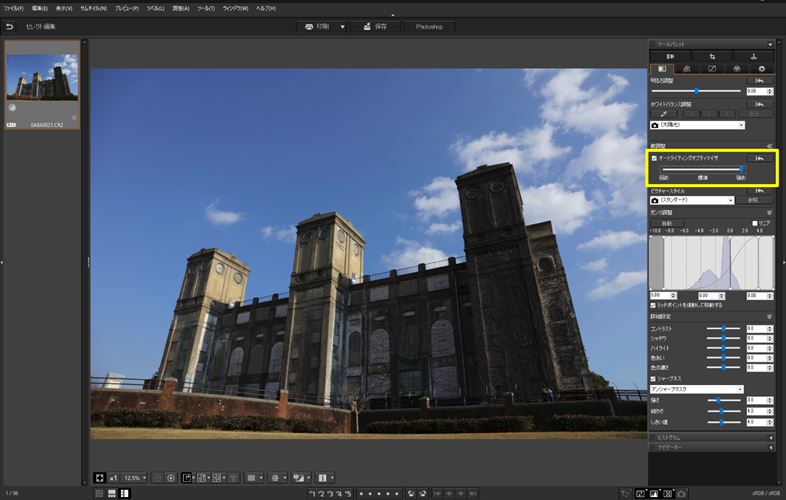Toggle the シャープネス sharpness checkbox
The image size is (786, 500).
653,379
